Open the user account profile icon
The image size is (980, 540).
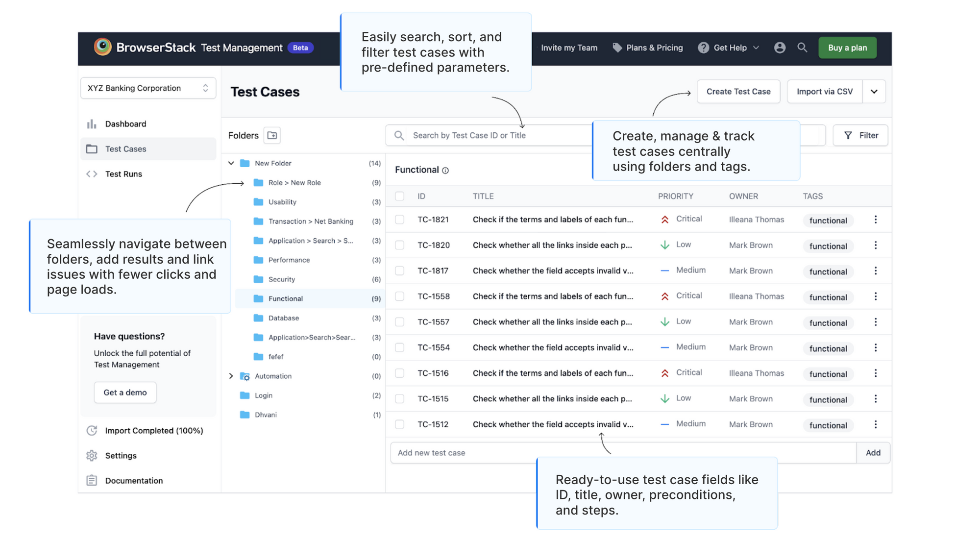click(x=779, y=48)
